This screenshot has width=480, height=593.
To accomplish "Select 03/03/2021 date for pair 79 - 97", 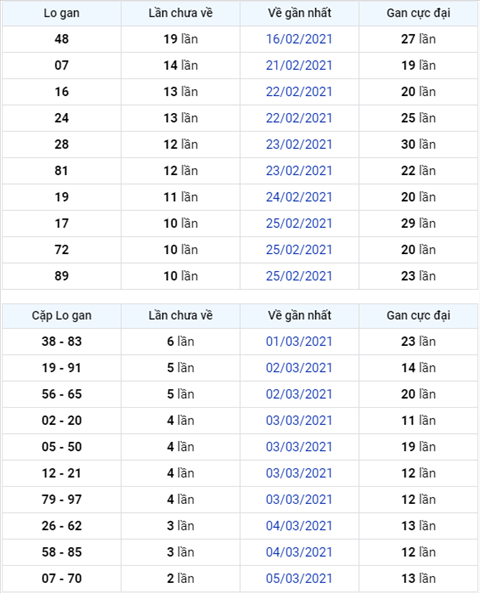I will [x=299, y=500].
